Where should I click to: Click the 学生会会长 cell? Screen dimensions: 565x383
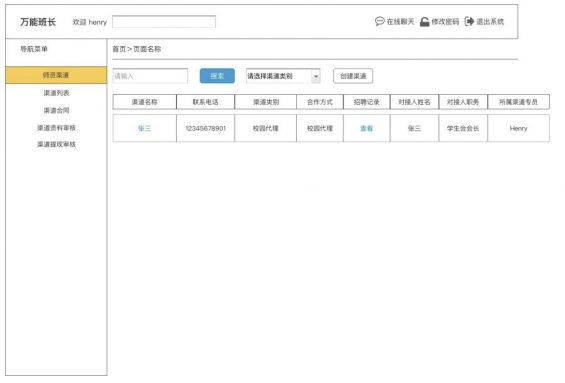tap(463, 128)
